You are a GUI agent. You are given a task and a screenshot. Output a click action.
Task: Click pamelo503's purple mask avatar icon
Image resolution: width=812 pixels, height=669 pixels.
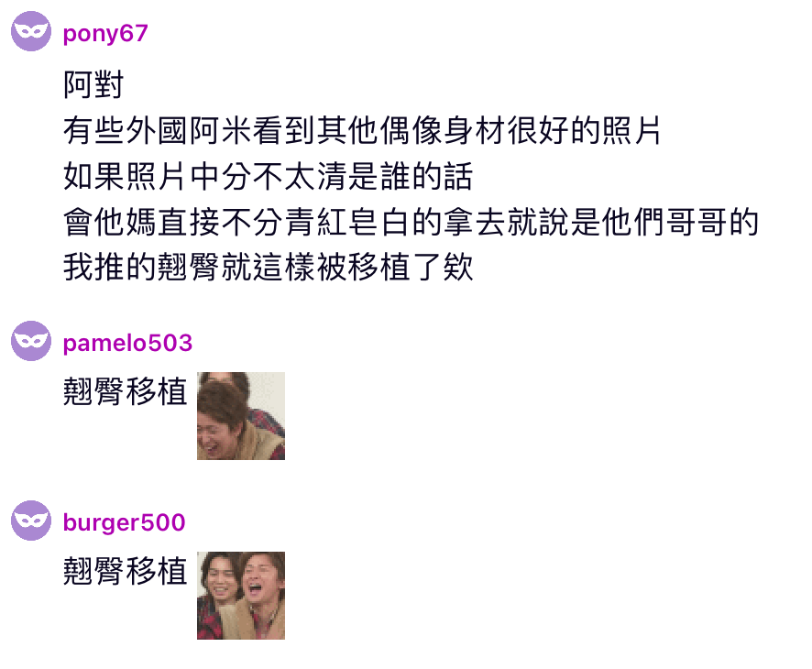click(x=31, y=341)
